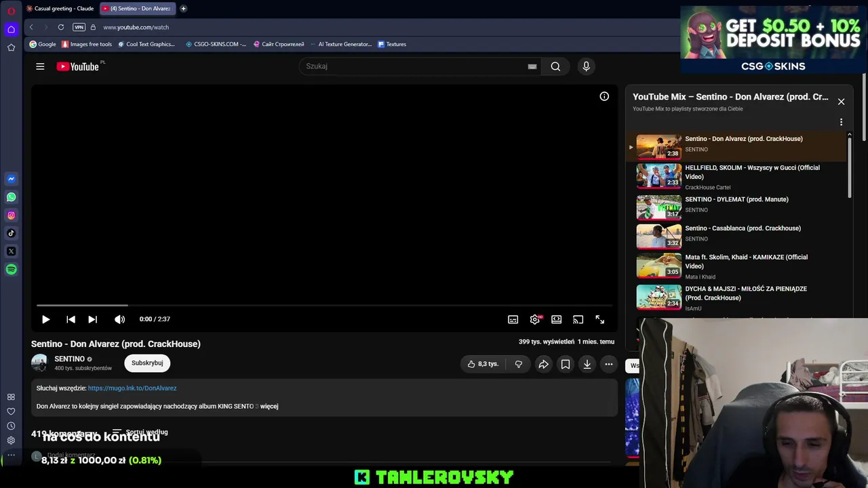Open Instagram in the Opera sidebar
868x488 pixels.
pos(11,216)
